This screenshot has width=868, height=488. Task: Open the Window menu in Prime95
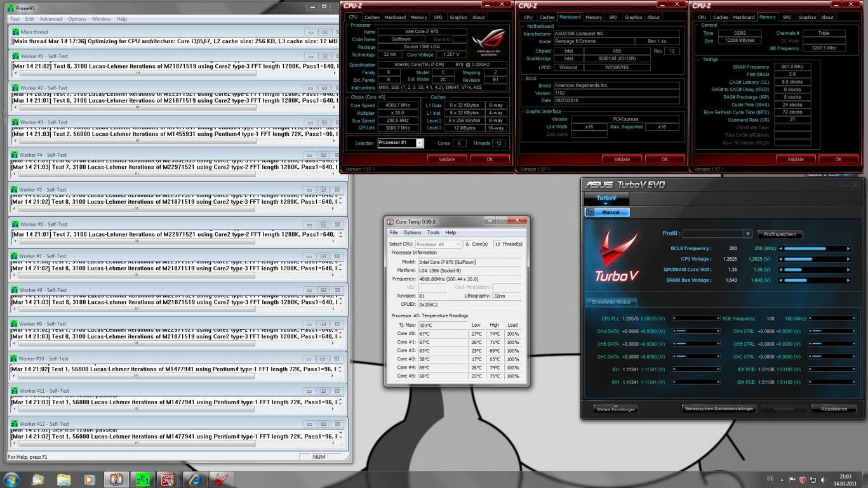[101, 19]
